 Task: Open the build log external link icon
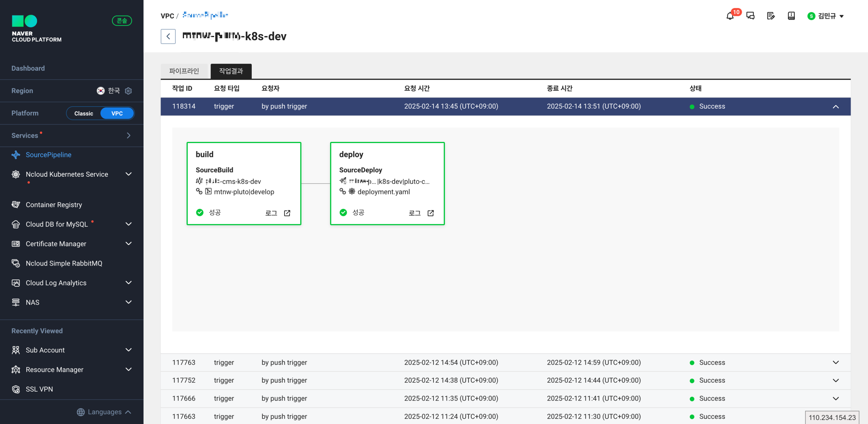click(x=287, y=213)
